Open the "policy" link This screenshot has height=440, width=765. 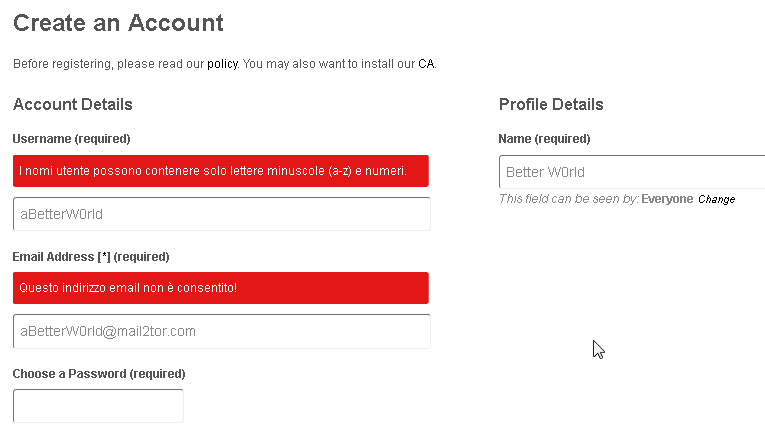pyautogui.click(x=222, y=64)
